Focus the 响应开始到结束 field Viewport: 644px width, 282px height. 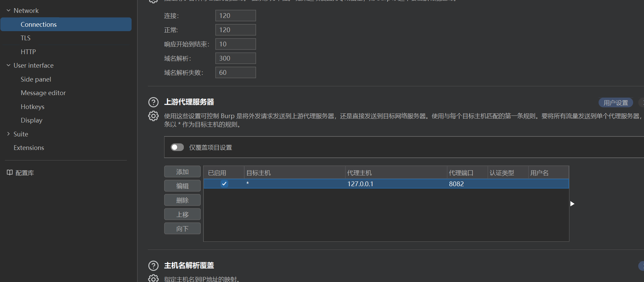pos(236,44)
